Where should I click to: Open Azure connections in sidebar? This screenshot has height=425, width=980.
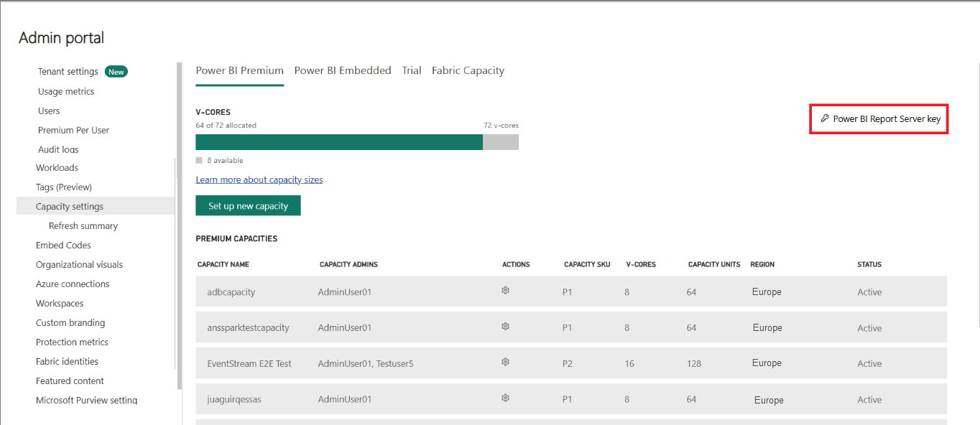[x=73, y=284]
